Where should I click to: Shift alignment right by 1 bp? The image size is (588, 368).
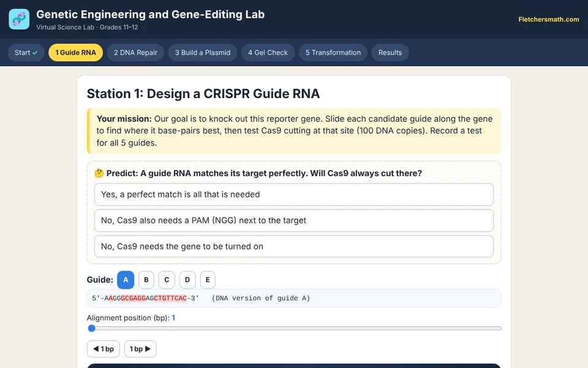click(140, 349)
